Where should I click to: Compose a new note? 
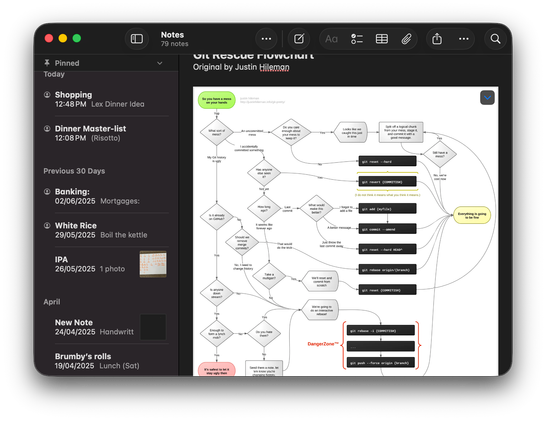pos(299,39)
